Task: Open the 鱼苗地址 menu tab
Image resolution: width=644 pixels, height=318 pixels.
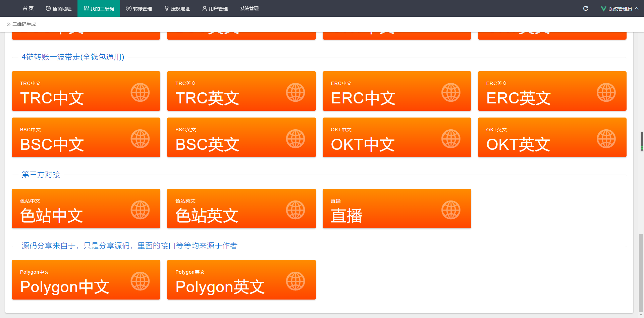Action: (x=58, y=8)
